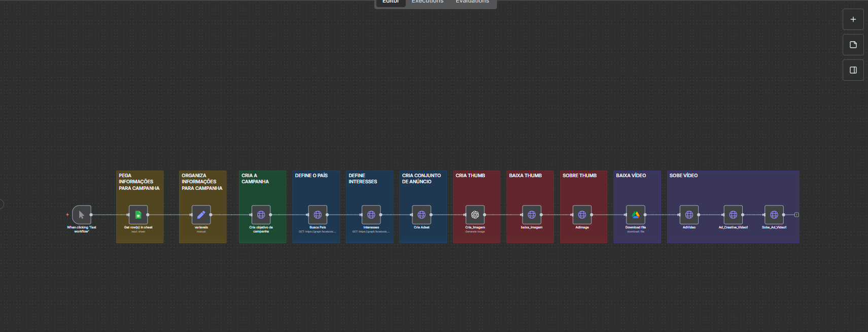Click the Google Sheets Get rows node
868x332 pixels.
coord(138,215)
